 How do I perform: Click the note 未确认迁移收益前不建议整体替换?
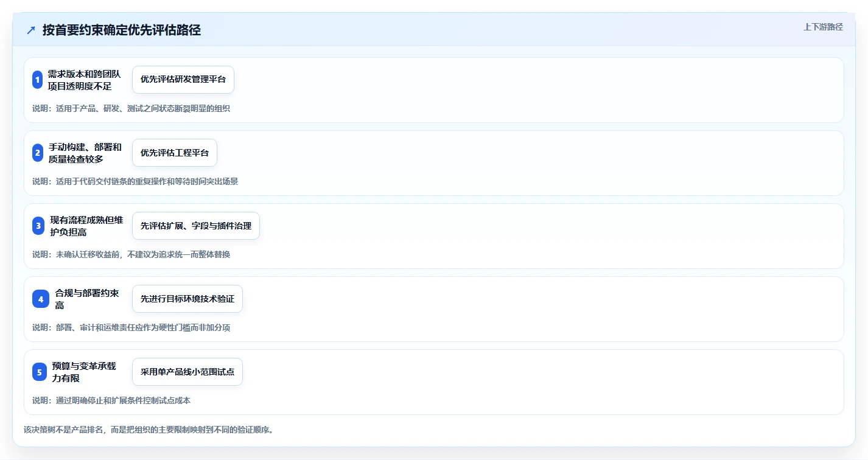131,254
